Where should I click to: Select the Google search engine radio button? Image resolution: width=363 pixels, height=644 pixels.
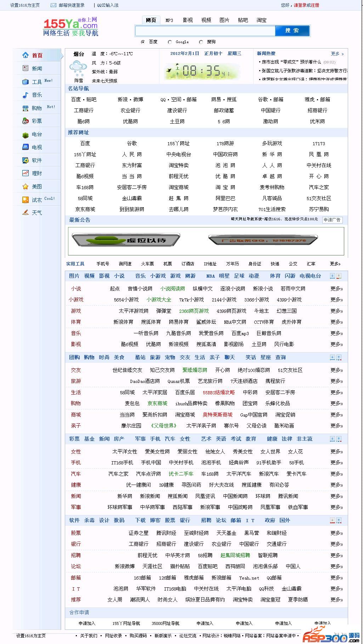coord(170,42)
